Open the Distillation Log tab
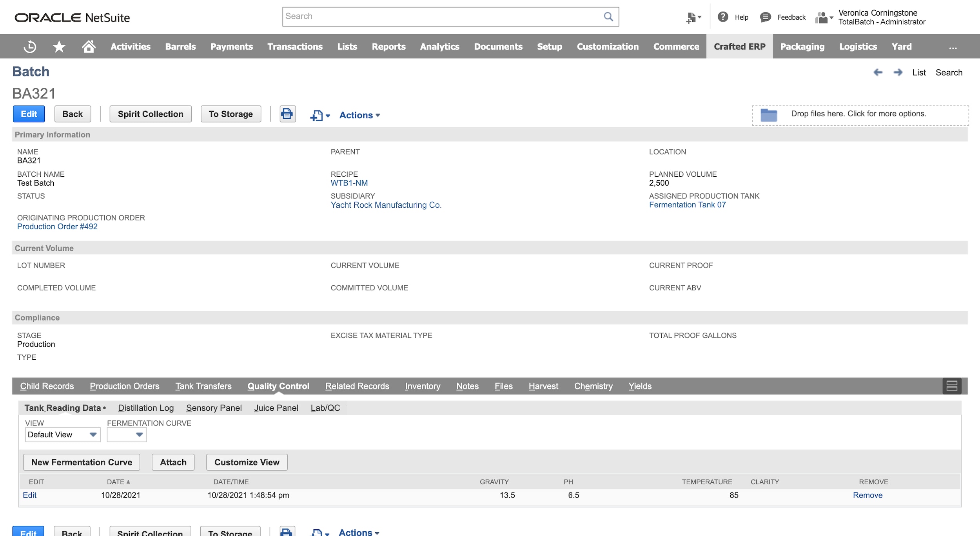This screenshot has height=536, width=980. click(145, 408)
